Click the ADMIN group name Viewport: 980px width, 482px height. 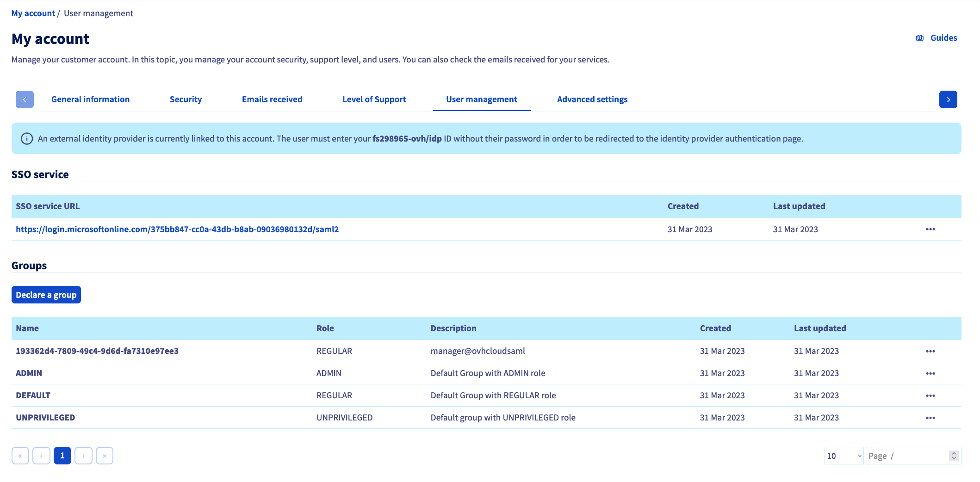29,373
